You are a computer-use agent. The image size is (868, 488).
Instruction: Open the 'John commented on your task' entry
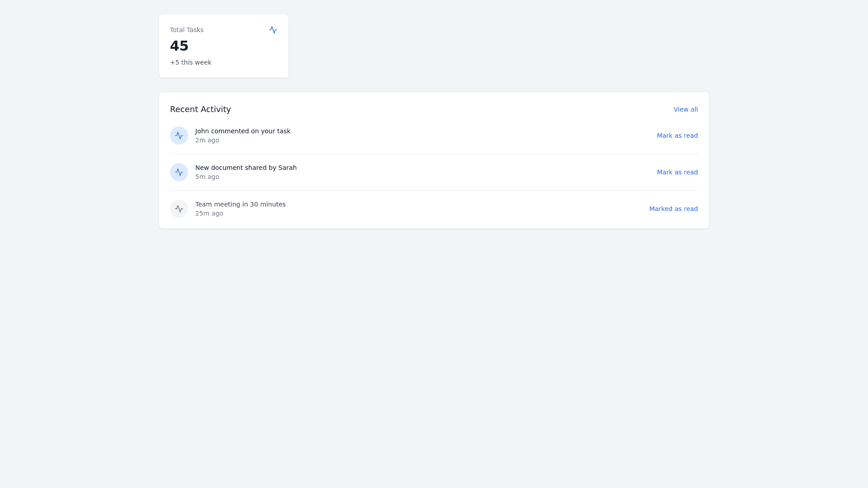pos(243,131)
